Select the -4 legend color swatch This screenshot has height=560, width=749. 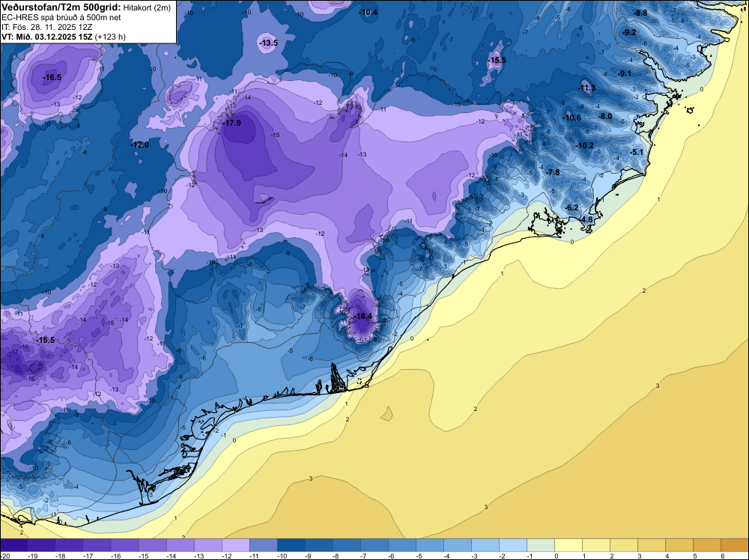tap(458, 545)
